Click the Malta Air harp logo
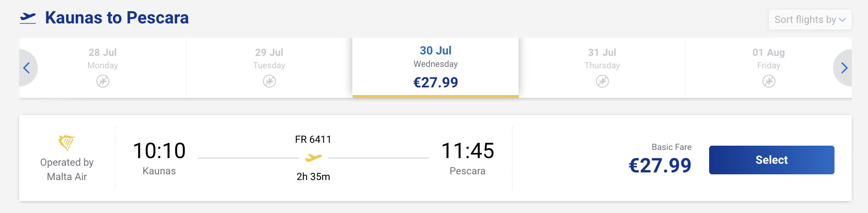 (x=67, y=143)
